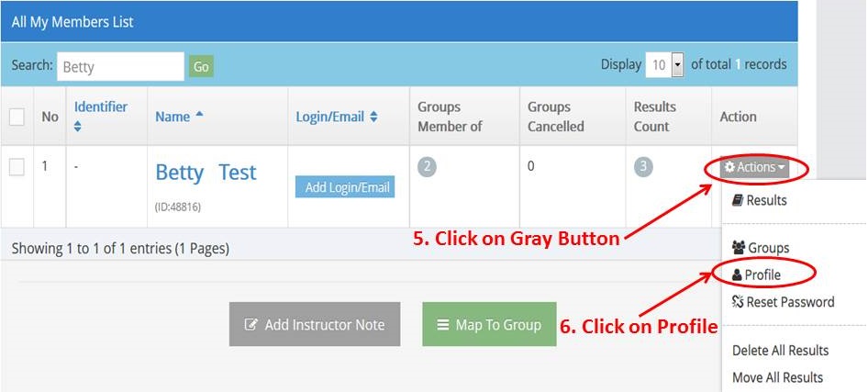
Task: Click the Name column ascending sort arrow
Action: click(x=199, y=114)
